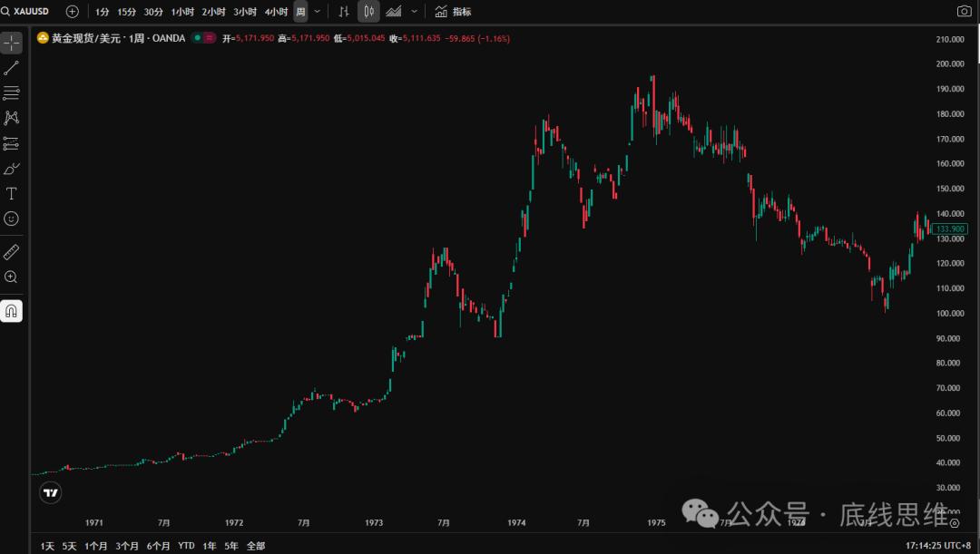This screenshot has height=554, width=980.
Task: Select the 周 weekly timeframe
Action: 300,12
